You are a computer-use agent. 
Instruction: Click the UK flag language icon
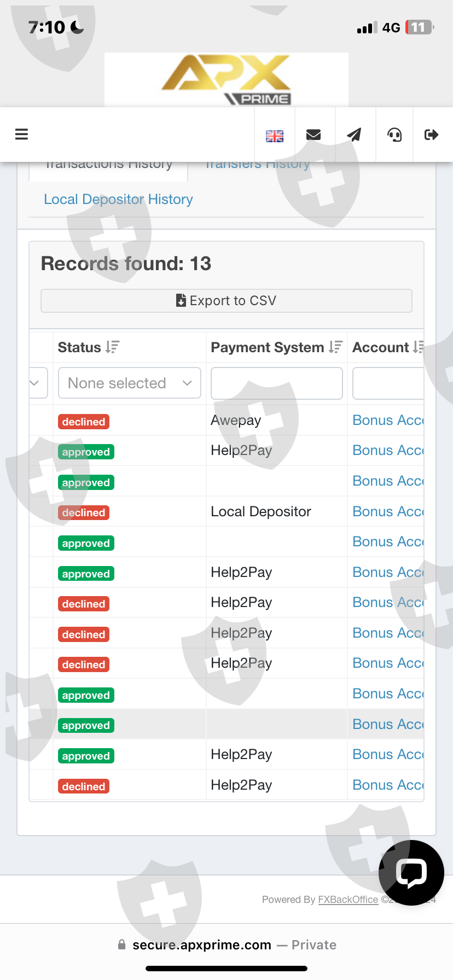(274, 136)
